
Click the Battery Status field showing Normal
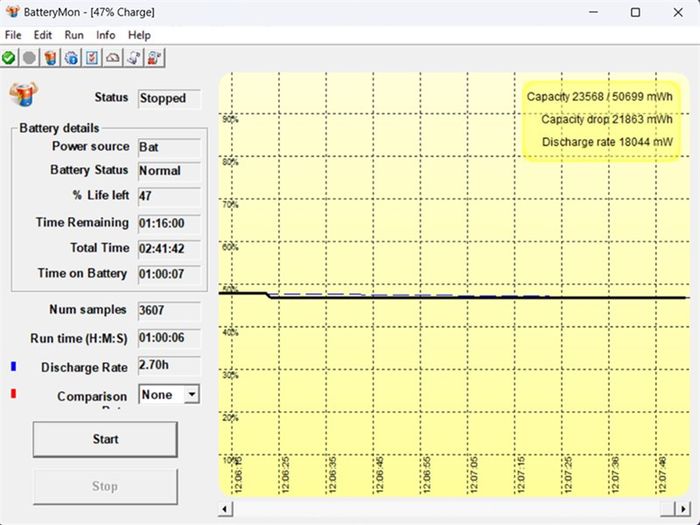pyautogui.click(x=169, y=171)
